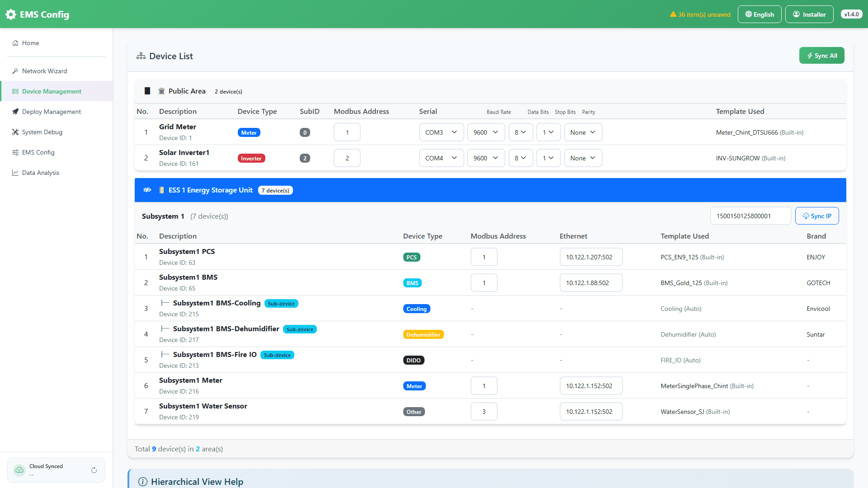Toggle the ESS 1 Energy Storage Unit header icon
868x488 pixels.
pyautogui.click(x=147, y=190)
